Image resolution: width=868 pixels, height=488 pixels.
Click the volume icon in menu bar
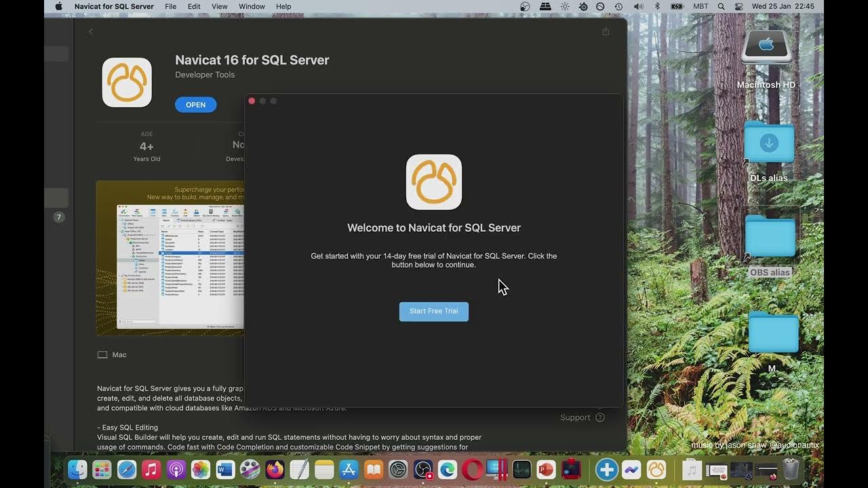point(638,6)
